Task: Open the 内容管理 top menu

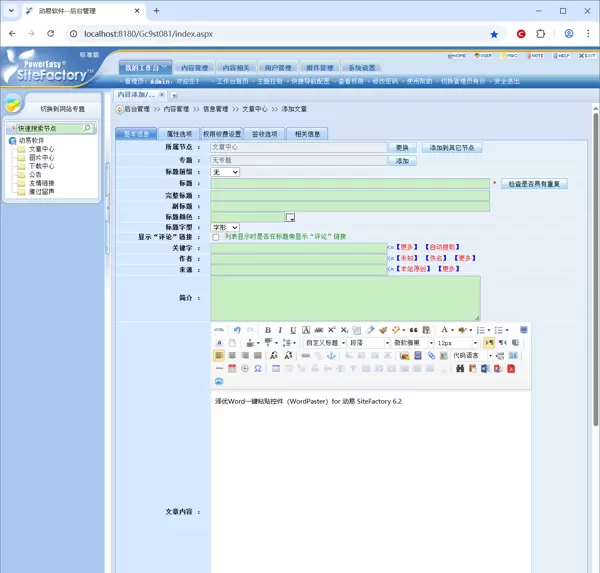Action: coord(194,68)
